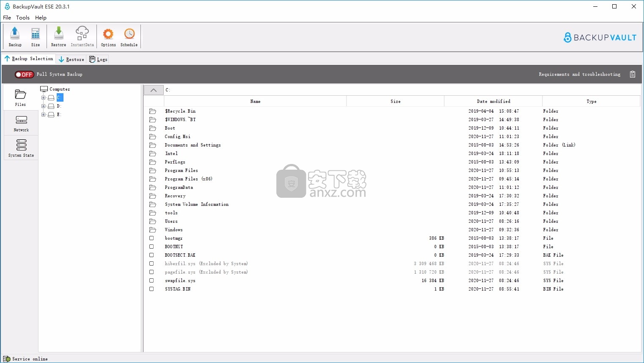Sort by Size column header

point(395,102)
